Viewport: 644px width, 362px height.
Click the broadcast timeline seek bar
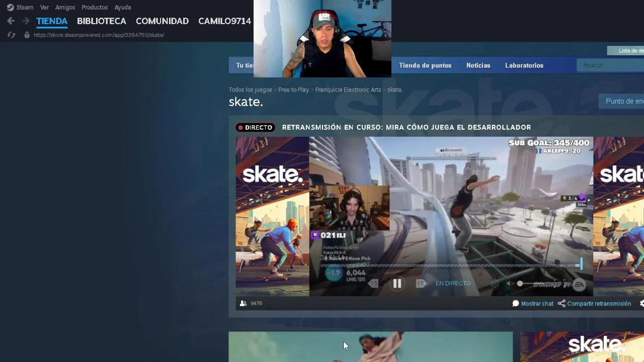(x=451, y=265)
